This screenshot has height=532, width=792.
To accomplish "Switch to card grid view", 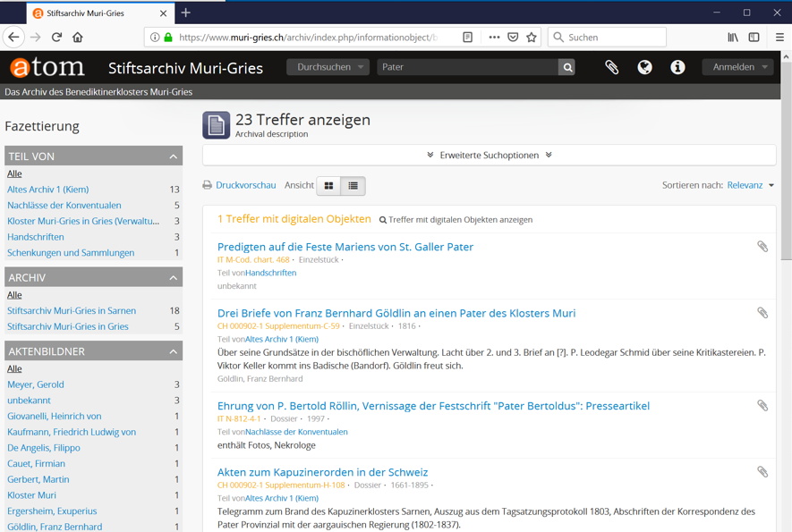I will (x=328, y=186).
